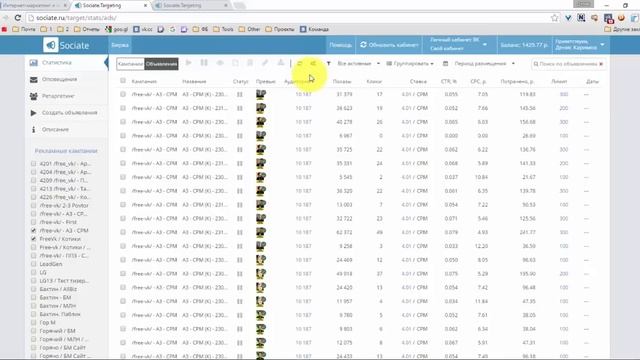This screenshot has height=360, width=640.
Task: Sort table by the Клики column header
Action: 374,82
